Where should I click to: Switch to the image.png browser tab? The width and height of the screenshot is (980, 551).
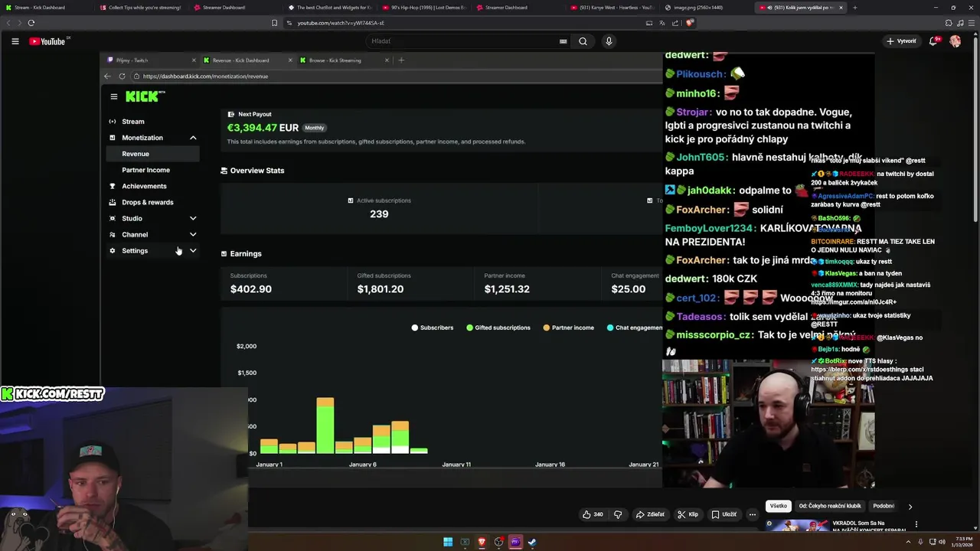click(705, 8)
